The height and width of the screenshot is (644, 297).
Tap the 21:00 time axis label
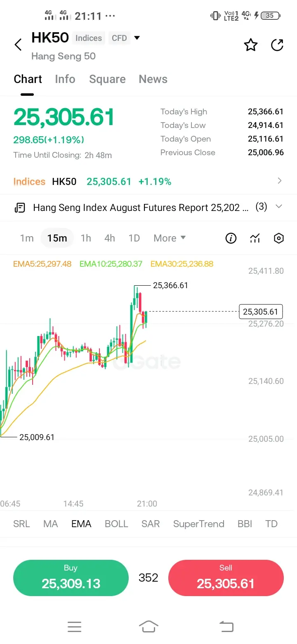coord(147,504)
